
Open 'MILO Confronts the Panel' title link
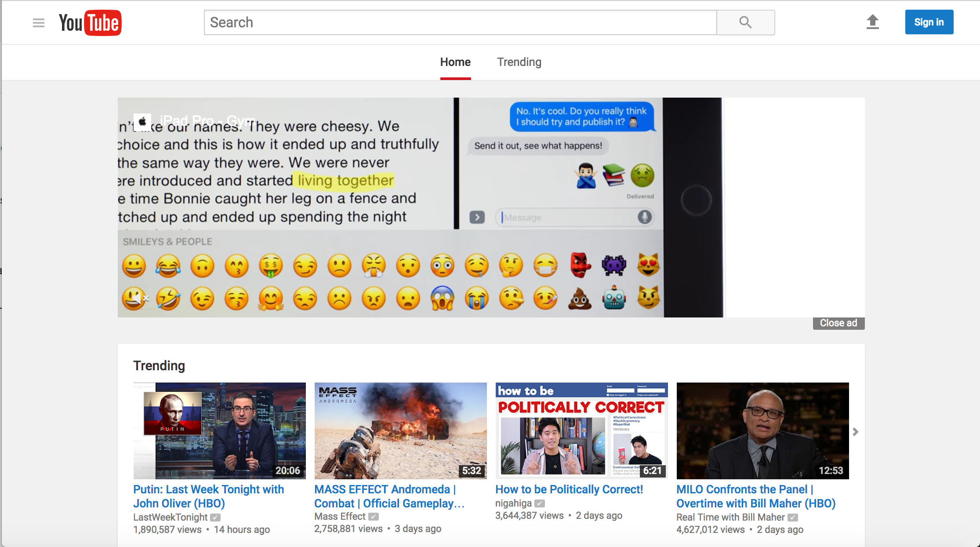point(756,496)
